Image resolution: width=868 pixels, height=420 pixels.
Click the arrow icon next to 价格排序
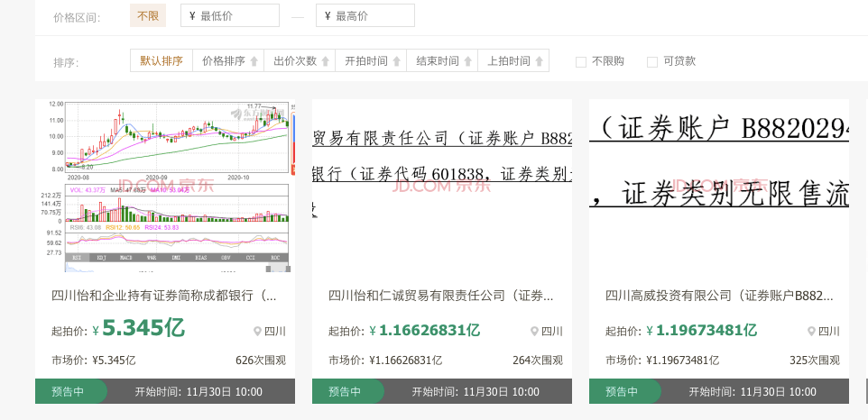(x=254, y=61)
